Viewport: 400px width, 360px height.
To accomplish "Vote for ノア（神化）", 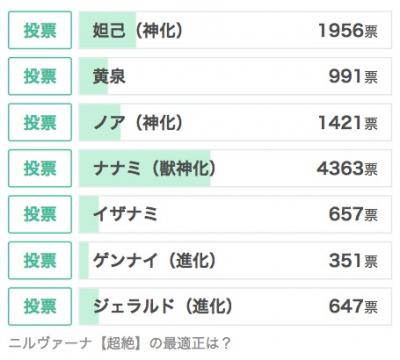I will click(40, 122).
